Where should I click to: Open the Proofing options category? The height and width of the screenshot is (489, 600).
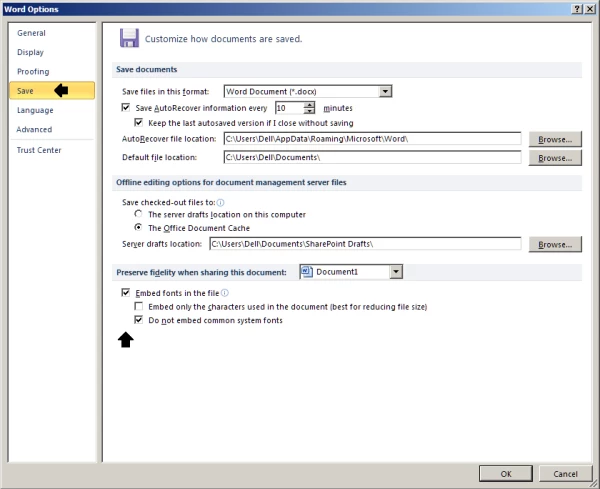33,72
